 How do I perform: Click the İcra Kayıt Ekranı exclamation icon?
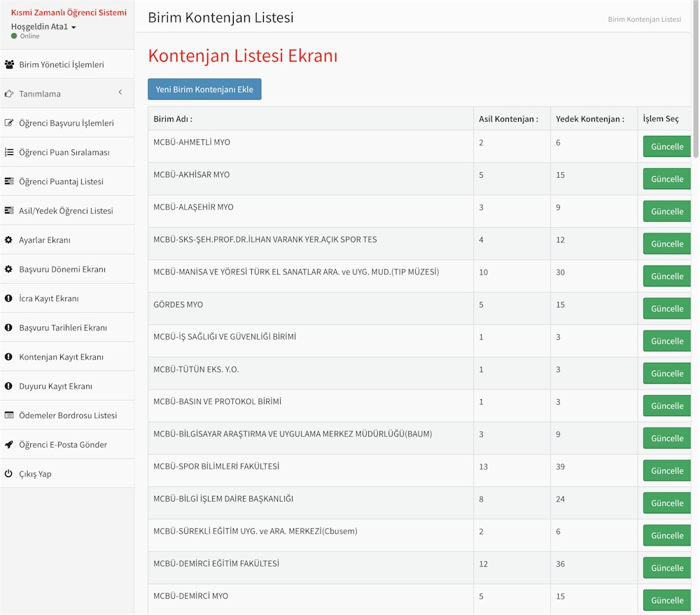(8, 298)
